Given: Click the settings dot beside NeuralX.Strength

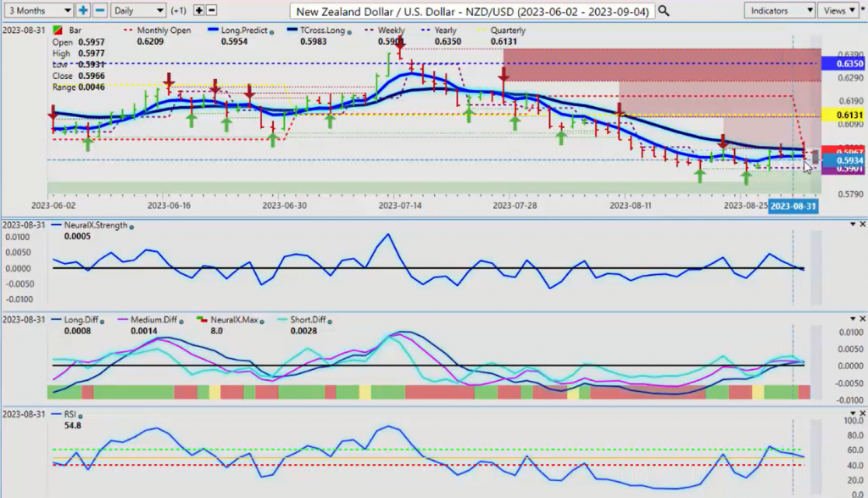Looking at the screenshot, I should (131, 226).
